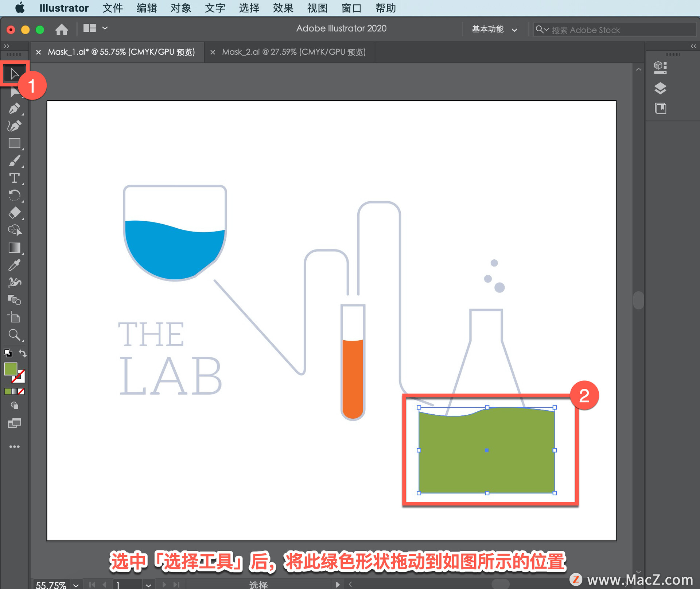This screenshot has height=589, width=700.
Task: Open the 文字 menu
Action: pos(215,8)
